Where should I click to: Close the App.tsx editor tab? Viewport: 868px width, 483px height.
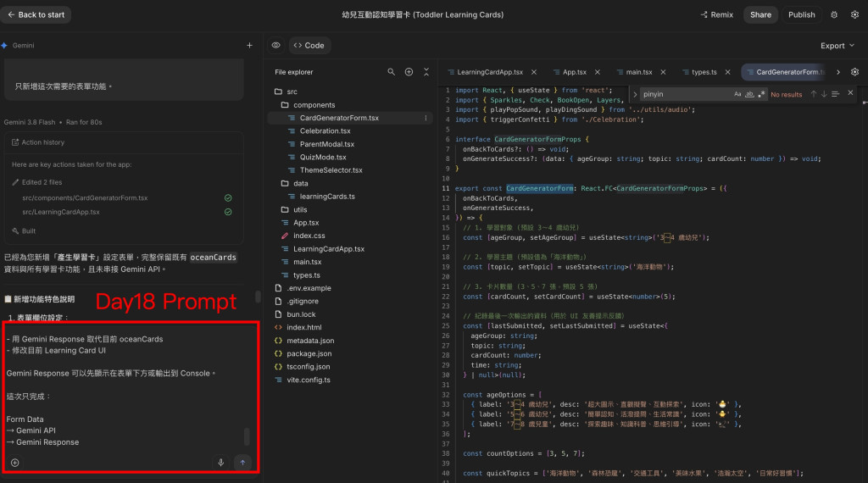(598, 72)
